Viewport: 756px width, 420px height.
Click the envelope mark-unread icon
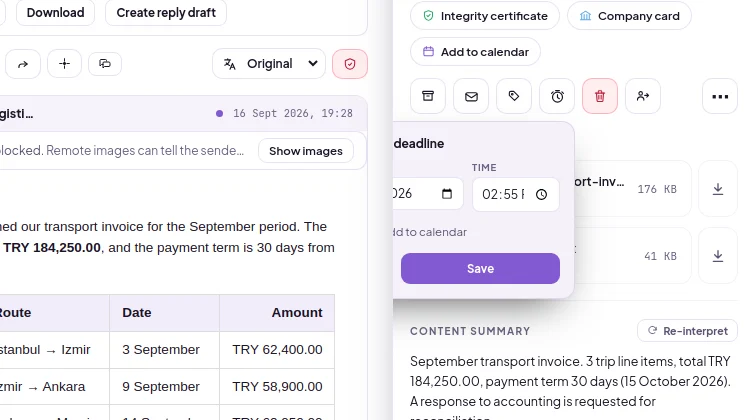471,96
